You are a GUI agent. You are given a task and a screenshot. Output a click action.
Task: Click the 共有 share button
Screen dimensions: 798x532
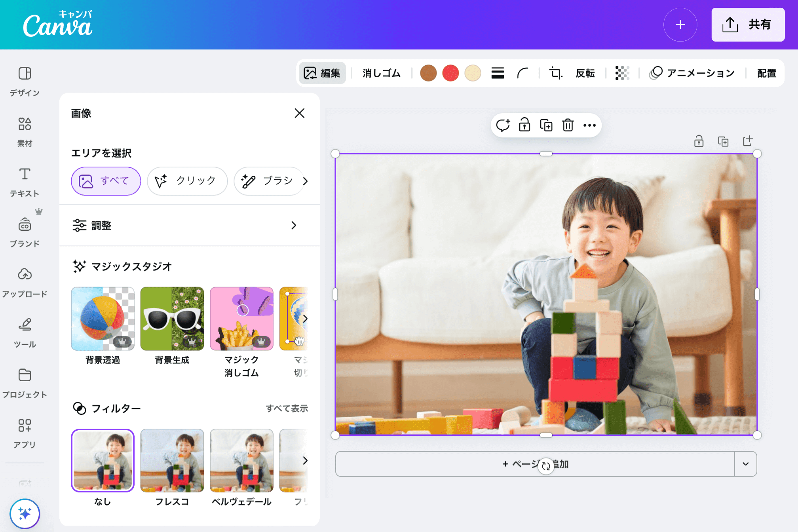click(748, 25)
